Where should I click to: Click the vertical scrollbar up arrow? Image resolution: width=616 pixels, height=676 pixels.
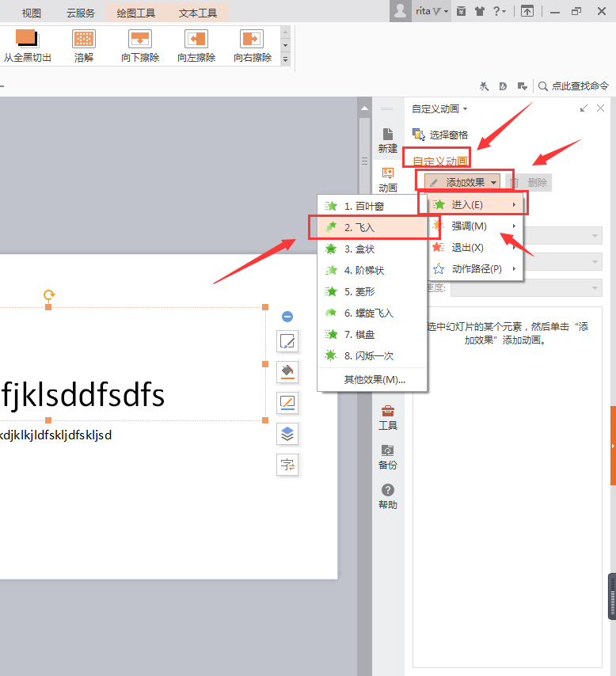[x=364, y=108]
